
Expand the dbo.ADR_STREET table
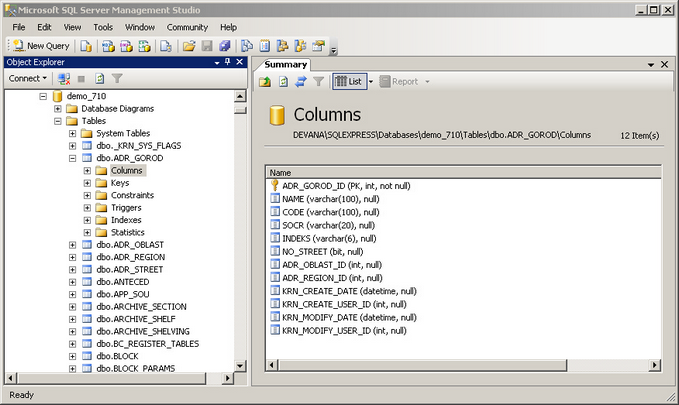72,269
